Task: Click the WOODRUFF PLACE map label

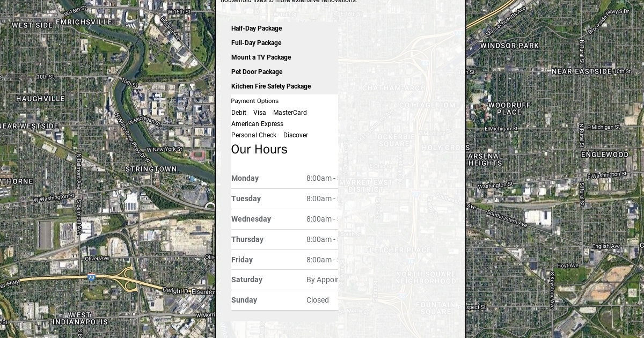Action: pos(509,108)
